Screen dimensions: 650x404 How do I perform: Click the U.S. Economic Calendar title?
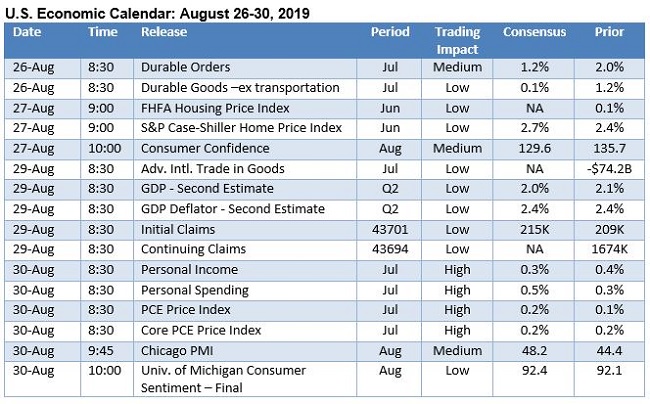pyautogui.click(x=158, y=11)
